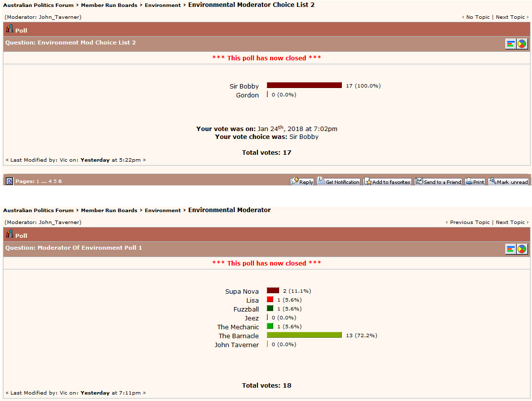
Task: Jump to page 6 of the thread
Action: coord(60,181)
